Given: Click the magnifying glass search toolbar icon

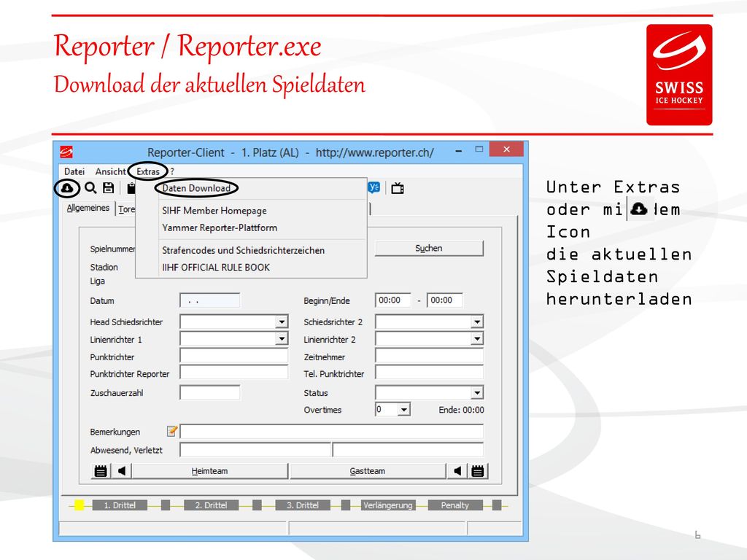Looking at the screenshot, I should (x=90, y=188).
